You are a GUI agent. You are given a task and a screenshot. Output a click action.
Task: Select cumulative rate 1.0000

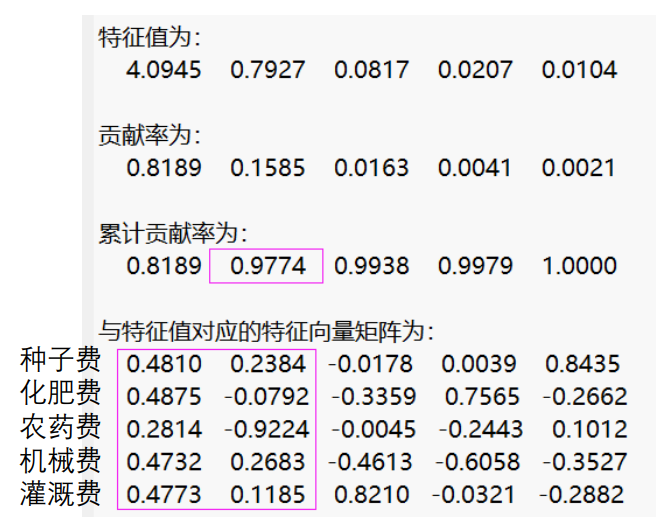579,266
